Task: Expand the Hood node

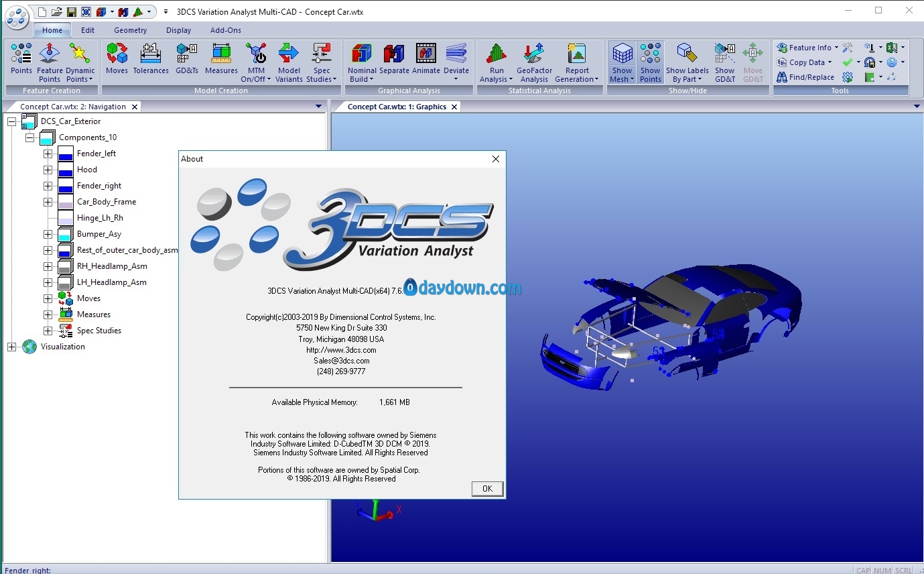Action: [x=48, y=170]
